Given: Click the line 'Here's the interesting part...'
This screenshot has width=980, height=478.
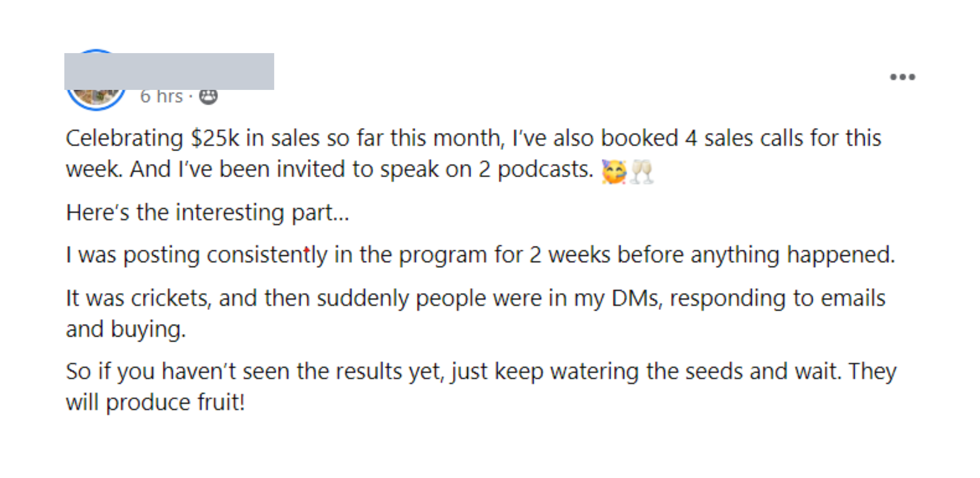Looking at the screenshot, I should pyautogui.click(x=207, y=212).
